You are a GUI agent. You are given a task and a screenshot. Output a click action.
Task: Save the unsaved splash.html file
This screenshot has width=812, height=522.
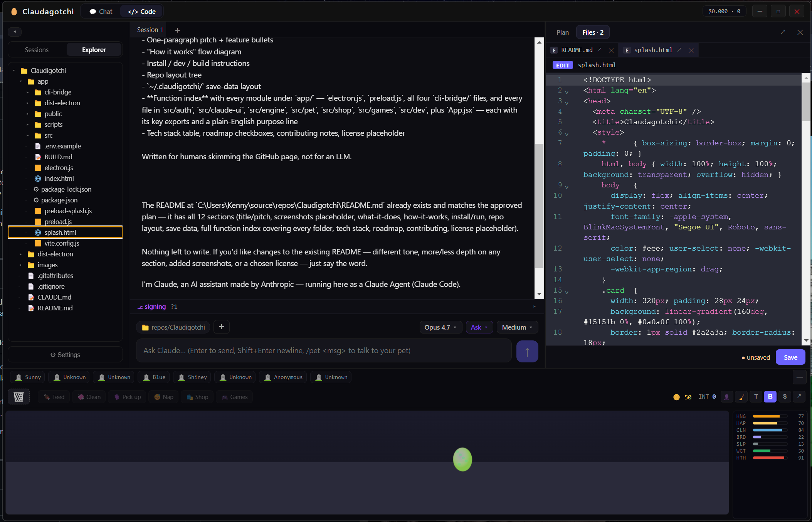tap(790, 357)
